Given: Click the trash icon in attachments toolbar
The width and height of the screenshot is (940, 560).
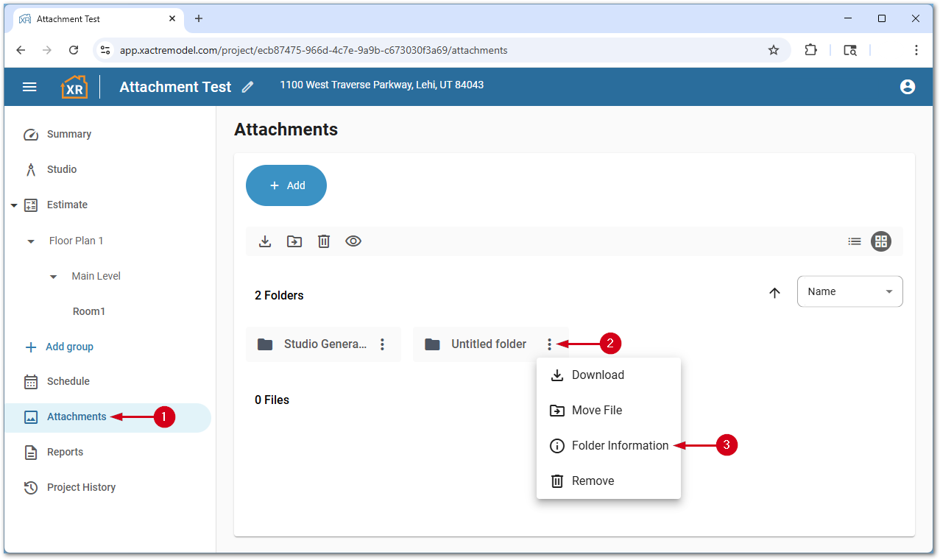Looking at the screenshot, I should pyautogui.click(x=324, y=241).
